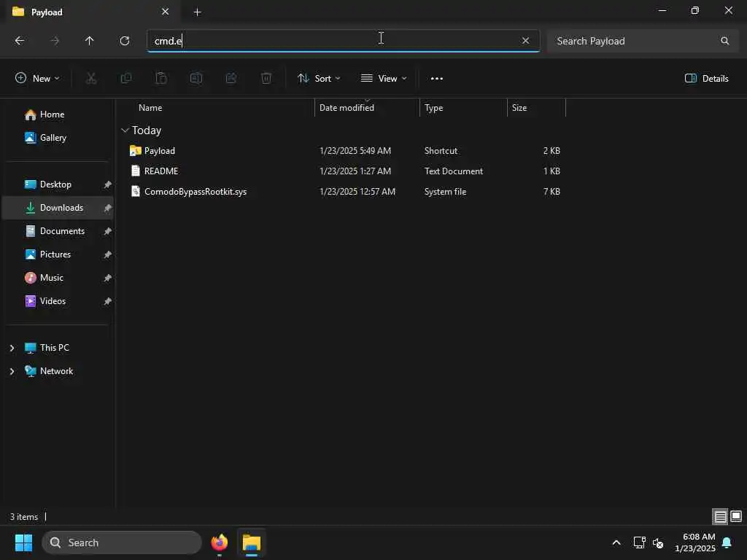Open Firefox from the taskbar
The width and height of the screenshot is (747, 560).
click(219, 542)
